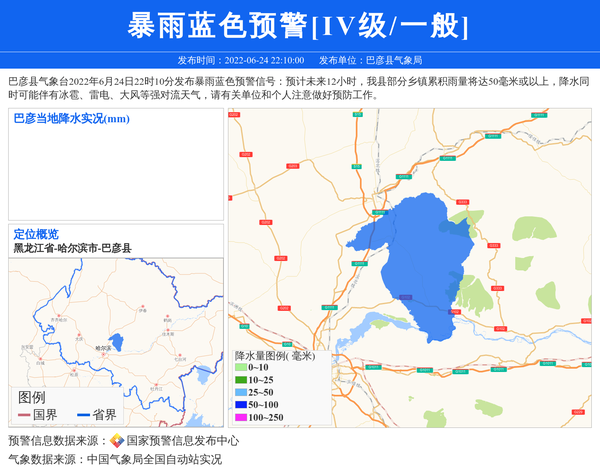This screenshot has width=600, height=471.
Task: Pick the 25~50 light blue legend swatch
Action: 241,392
